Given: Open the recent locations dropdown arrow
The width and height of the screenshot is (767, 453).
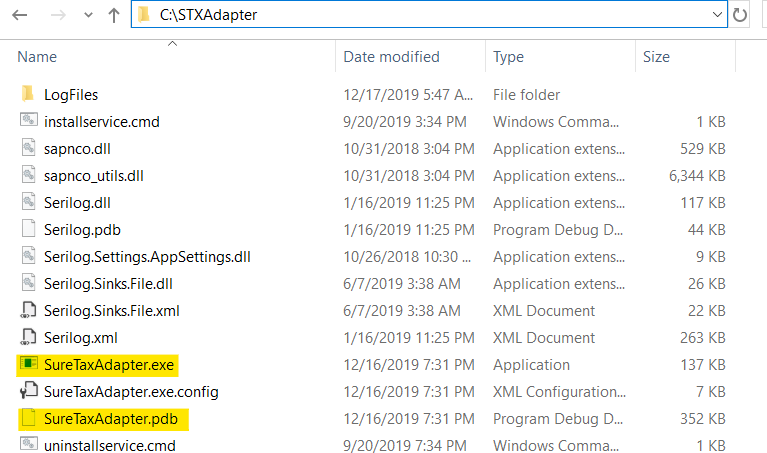Looking at the screenshot, I should 87,16.
